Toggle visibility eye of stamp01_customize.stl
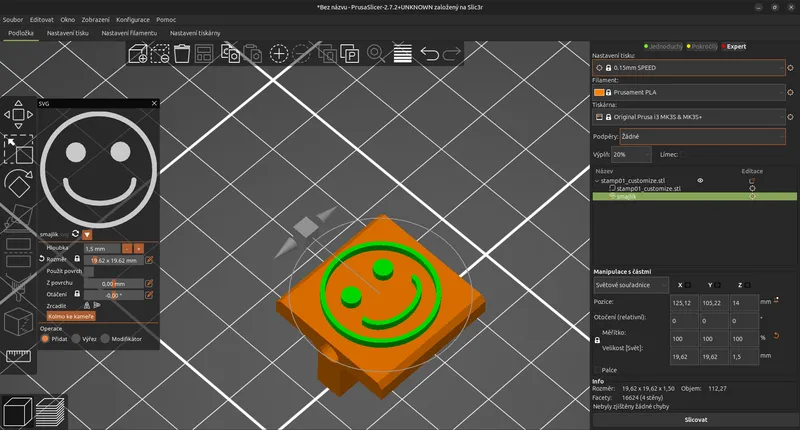The height and width of the screenshot is (430, 800). point(700,181)
